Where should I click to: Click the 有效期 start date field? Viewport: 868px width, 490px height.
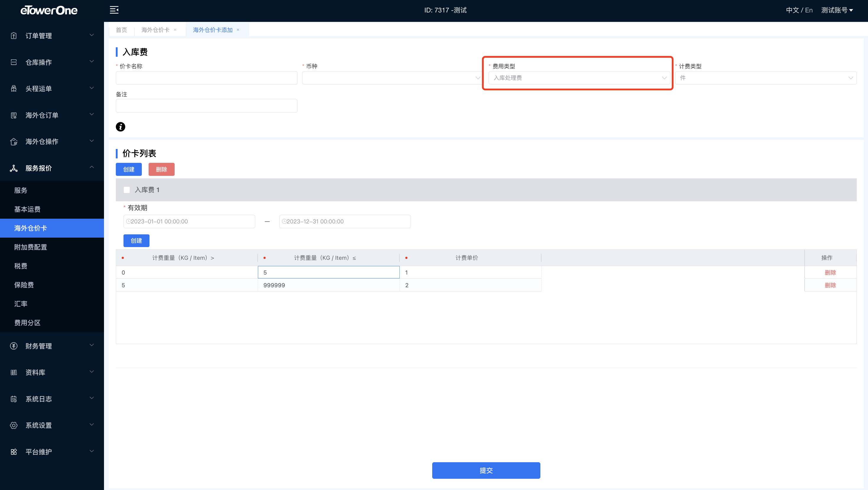click(x=189, y=221)
